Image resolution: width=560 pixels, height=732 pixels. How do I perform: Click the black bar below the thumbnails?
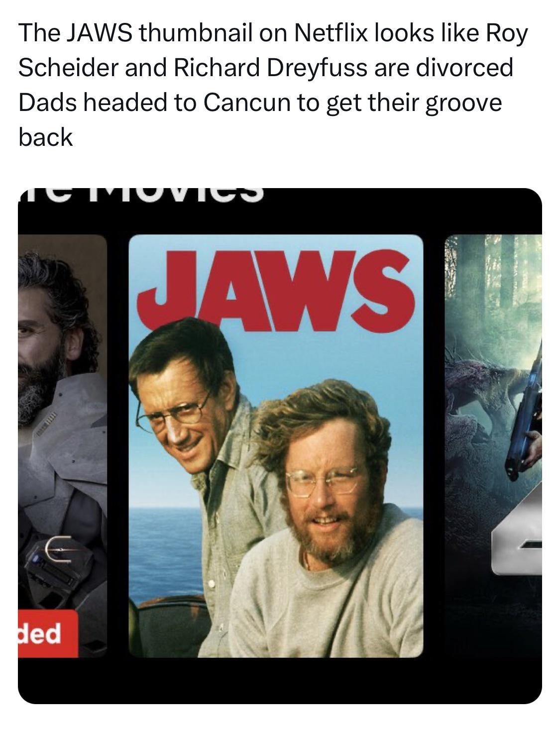point(280,680)
